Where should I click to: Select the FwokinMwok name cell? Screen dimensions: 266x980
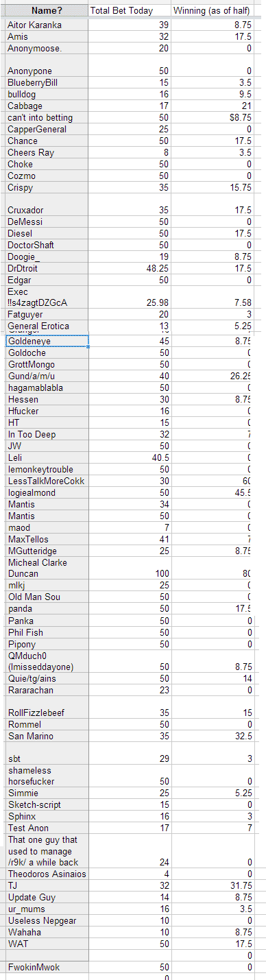pyautogui.click(x=47, y=967)
